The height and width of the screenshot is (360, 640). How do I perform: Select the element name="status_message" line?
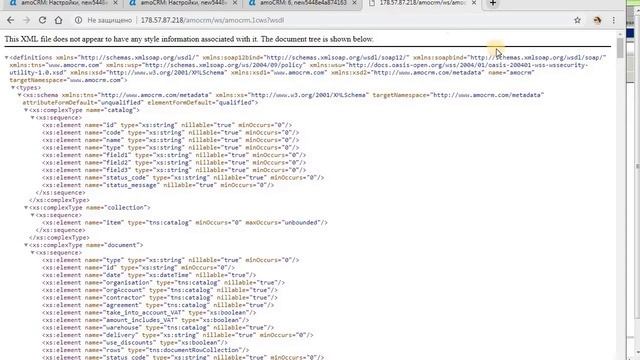(x=158, y=185)
